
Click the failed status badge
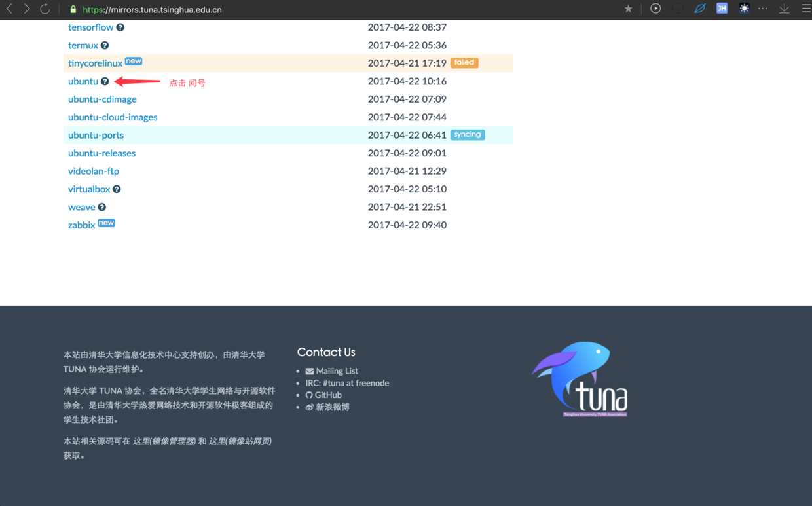pyautogui.click(x=464, y=63)
